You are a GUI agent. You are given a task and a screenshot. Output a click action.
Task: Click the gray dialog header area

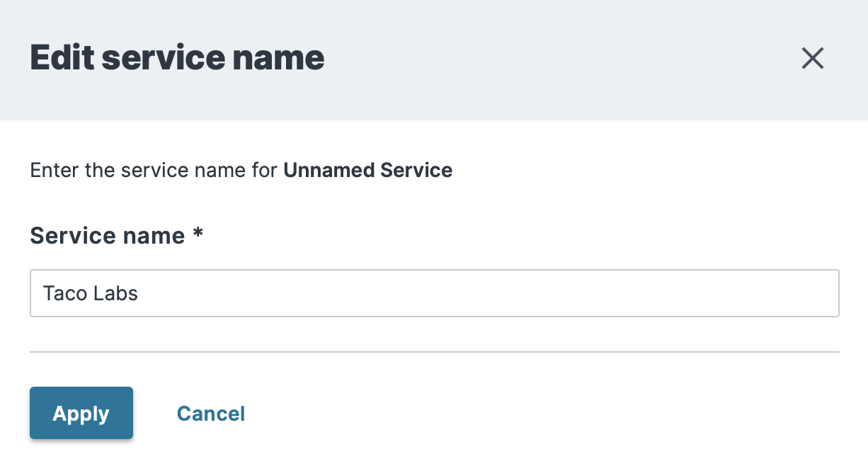pos(496,59)
